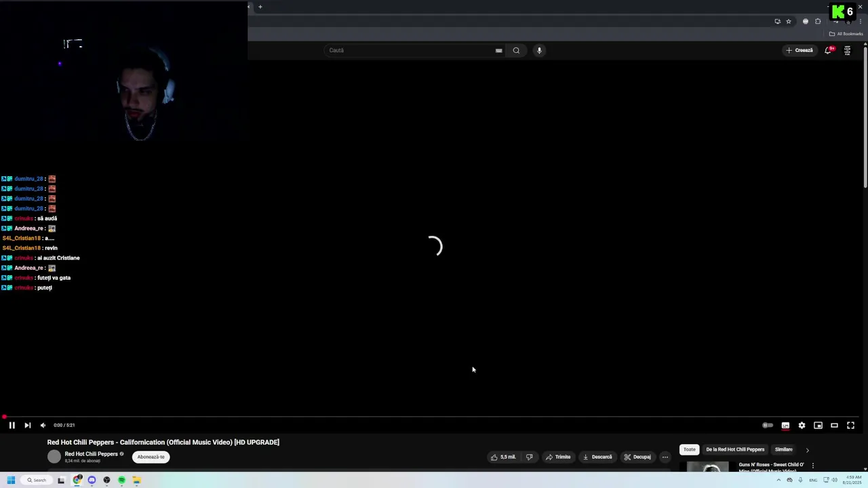
Task: Show more filter chips with right arrow
Action: 807,450
